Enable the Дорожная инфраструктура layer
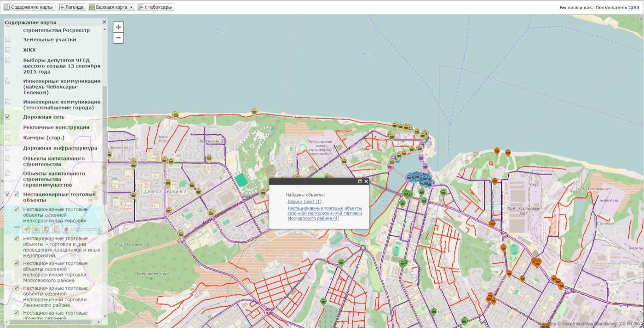644x328 pixels. (x=7, y=148)
